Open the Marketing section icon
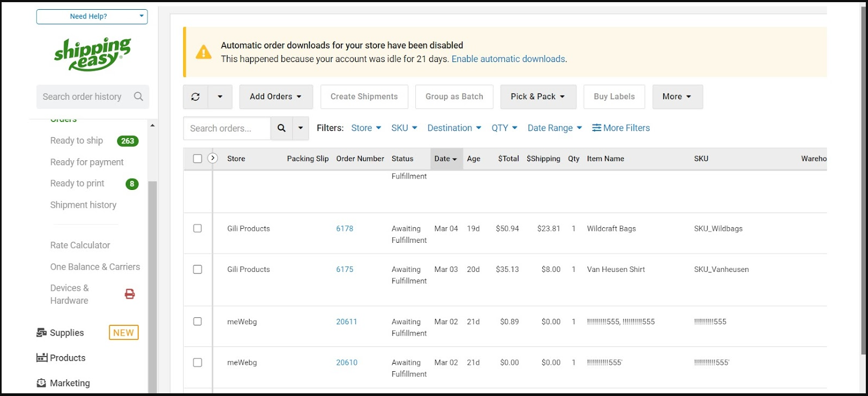 tap(42, 383)
